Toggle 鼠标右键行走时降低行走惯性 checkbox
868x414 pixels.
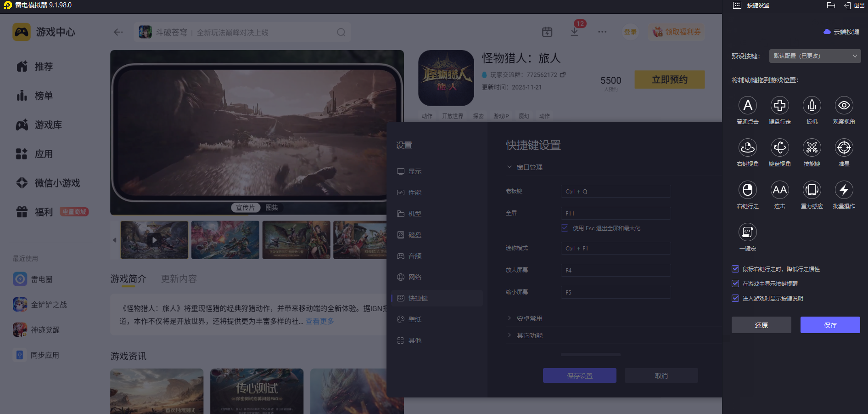tap(735, 269)
